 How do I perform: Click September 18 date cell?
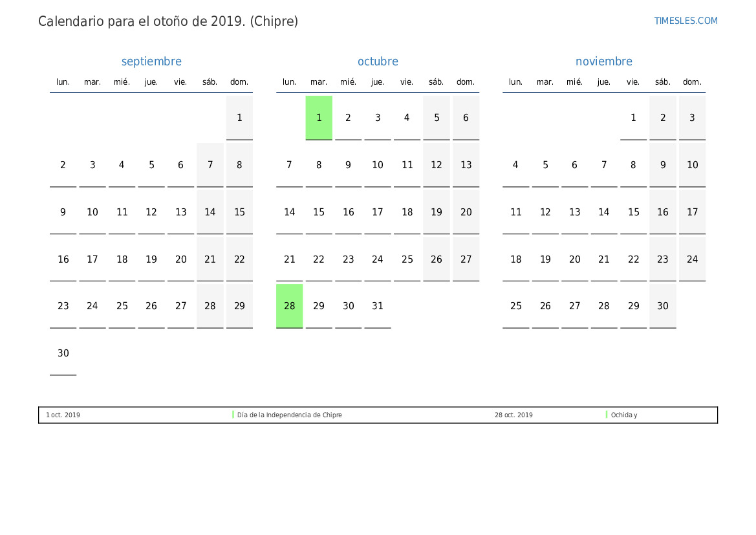point(122,259)
